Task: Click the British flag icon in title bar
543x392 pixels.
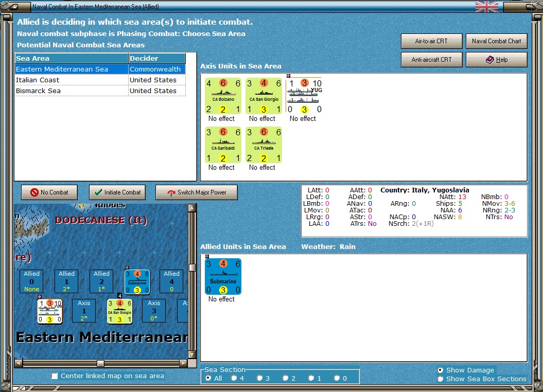Action: [x=487, y=7]
